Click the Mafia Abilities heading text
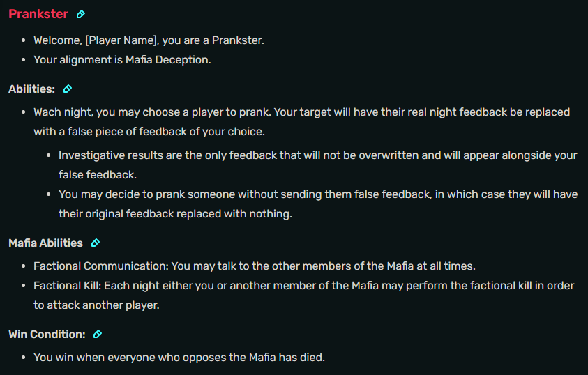This screenshot has height=375, width=588. (x=45, y=243)
